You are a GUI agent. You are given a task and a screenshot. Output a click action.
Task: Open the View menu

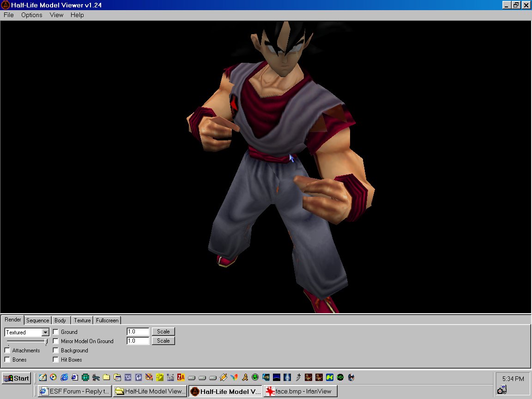(56, 15)
